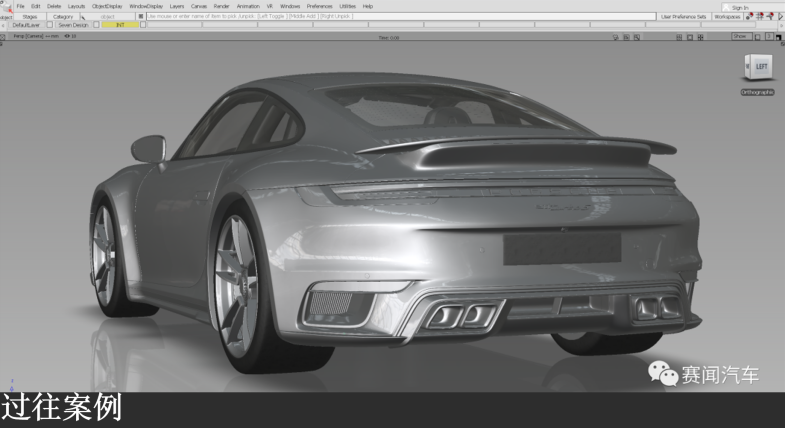Select the yellow INT layer swatch
The image size is (785, 428).
120,25
